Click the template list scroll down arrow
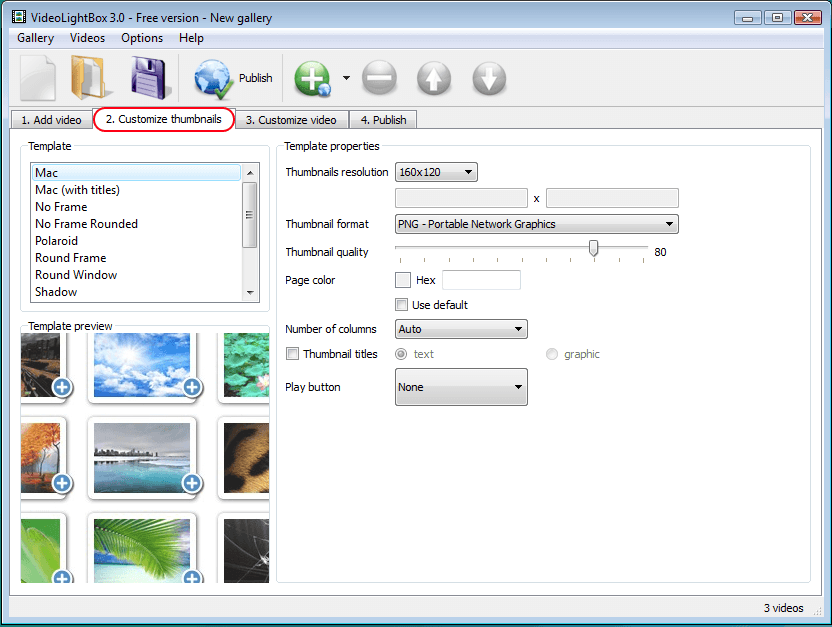 (x=250, y=292)
